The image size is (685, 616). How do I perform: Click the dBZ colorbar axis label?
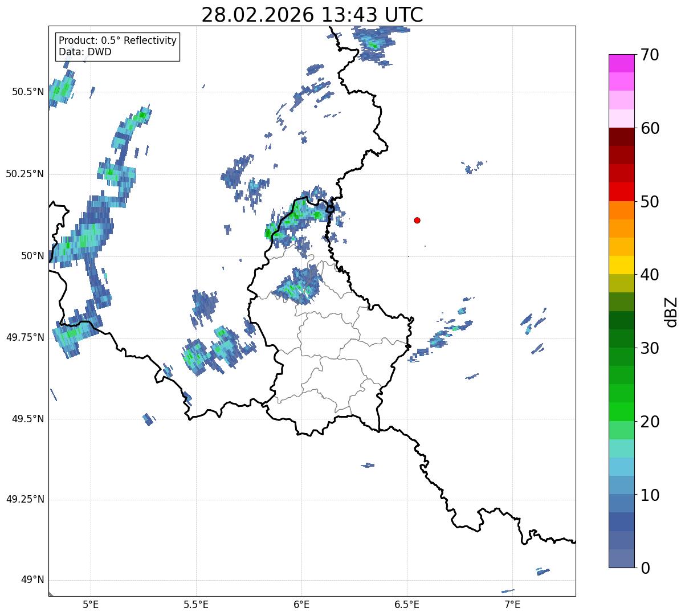click(x=672, y=312)
